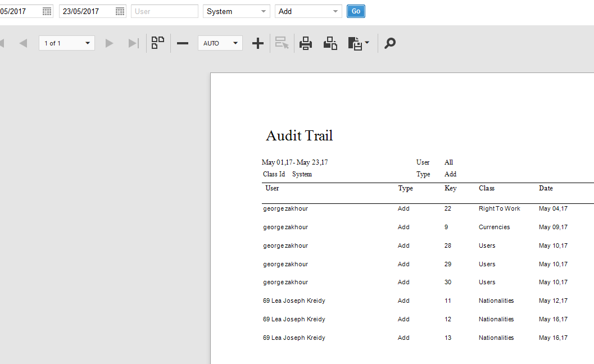Click the User column header
This screenshot has width=594, height=364.
272,188
